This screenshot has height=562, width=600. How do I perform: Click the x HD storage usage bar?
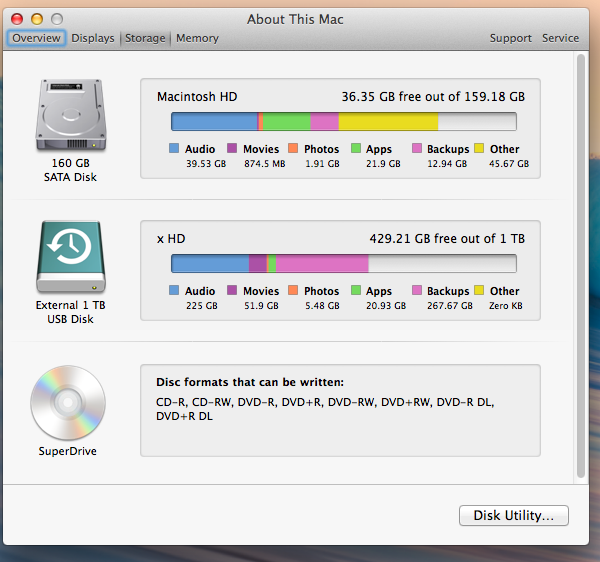tap(344, 263)
